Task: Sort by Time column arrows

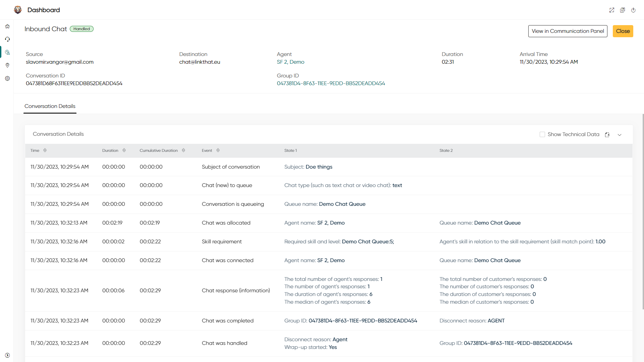Action: 45,150
